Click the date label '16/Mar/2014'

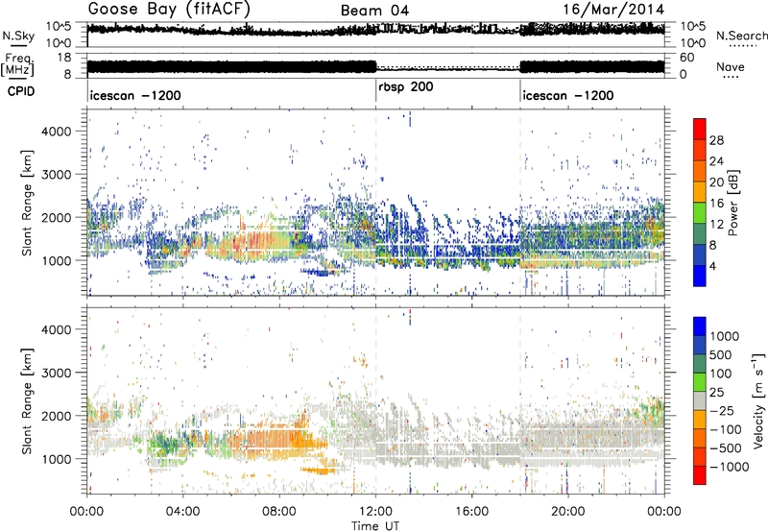click(613, 10)
